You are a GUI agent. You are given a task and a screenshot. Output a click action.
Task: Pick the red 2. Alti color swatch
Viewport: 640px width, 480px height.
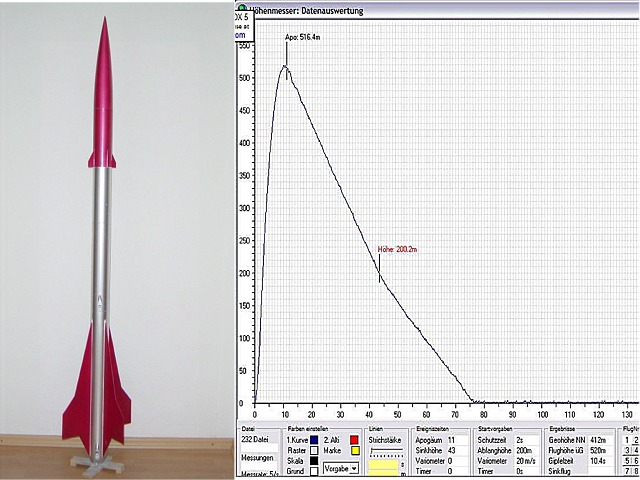pyautogui.click(x=354, y=440)
